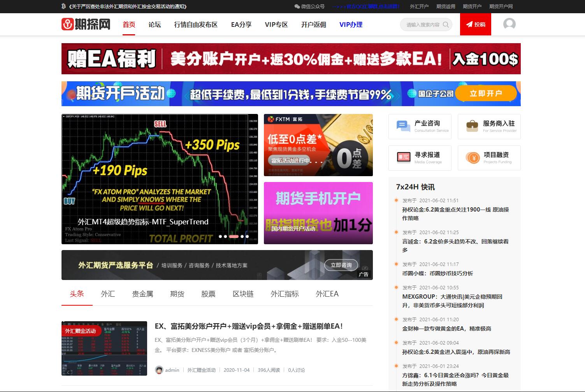Click the 产业咨询 chat bubble icon

click(x=403, y=126)
